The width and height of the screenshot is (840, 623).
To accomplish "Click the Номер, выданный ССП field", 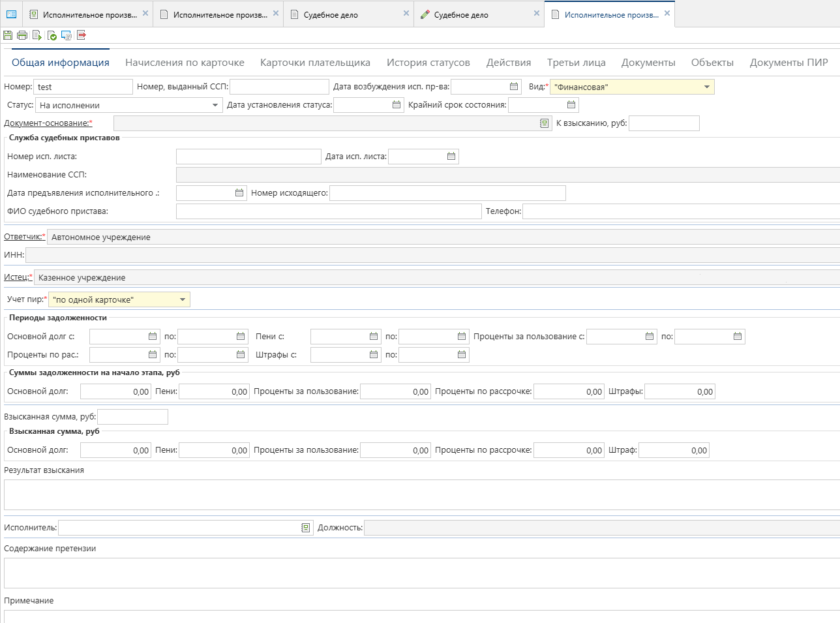I will pos(279,87).
